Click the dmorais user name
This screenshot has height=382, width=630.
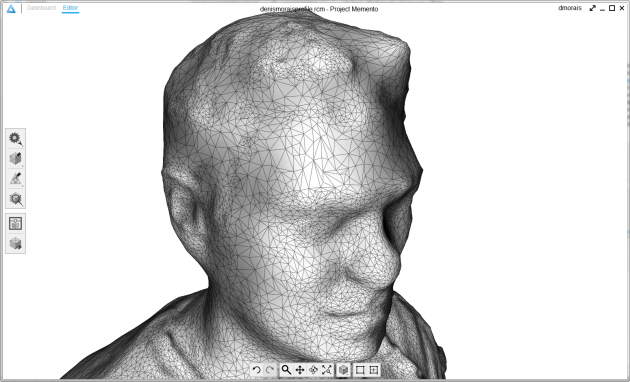[x=570, y=8]
